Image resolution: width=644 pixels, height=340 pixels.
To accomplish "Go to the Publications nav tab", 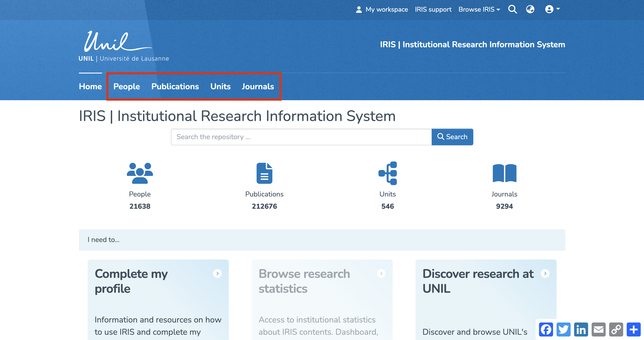I will 175,86.
